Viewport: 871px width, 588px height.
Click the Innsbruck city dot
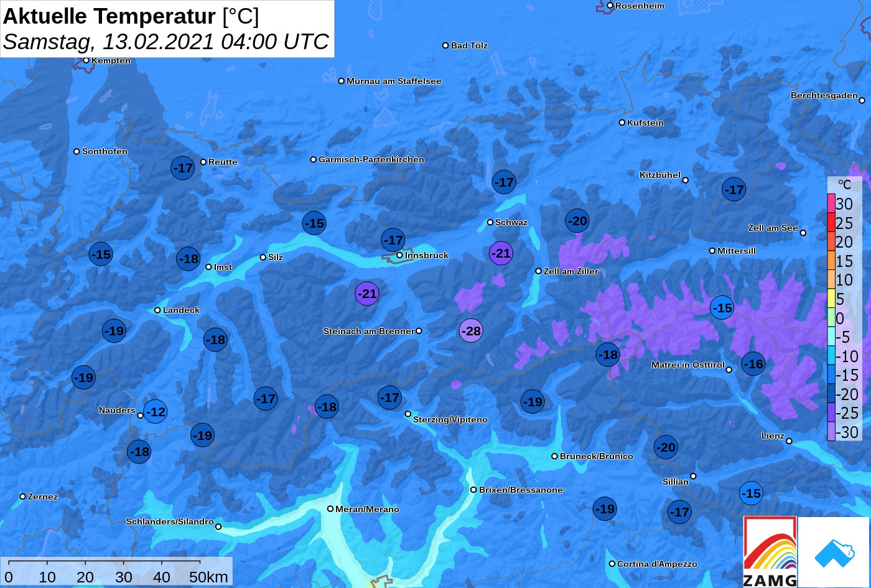[x=399, y=255]
